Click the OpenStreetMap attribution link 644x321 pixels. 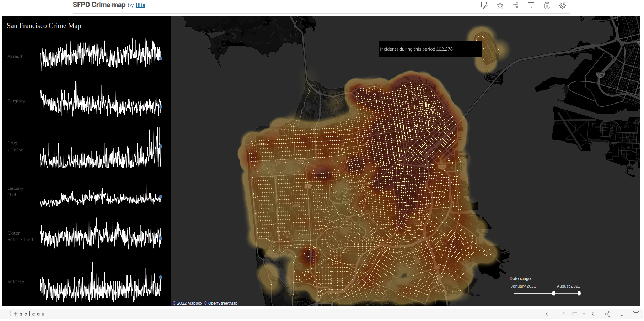pyautogui.click(x=222, y=303)
